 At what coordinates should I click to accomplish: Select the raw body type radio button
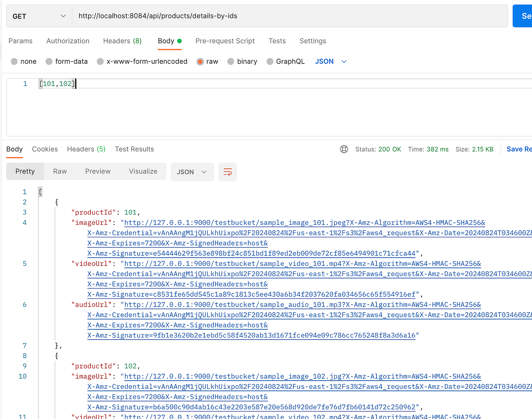[200, 61]
